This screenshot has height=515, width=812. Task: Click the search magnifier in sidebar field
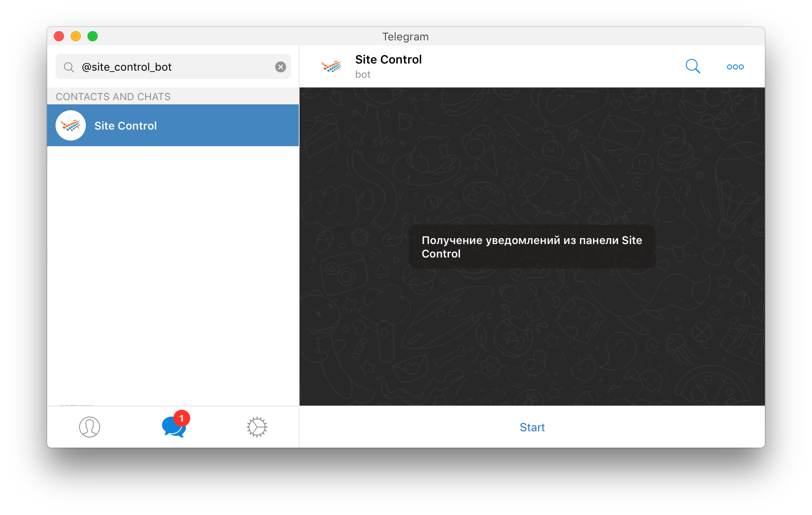point(69,67)
